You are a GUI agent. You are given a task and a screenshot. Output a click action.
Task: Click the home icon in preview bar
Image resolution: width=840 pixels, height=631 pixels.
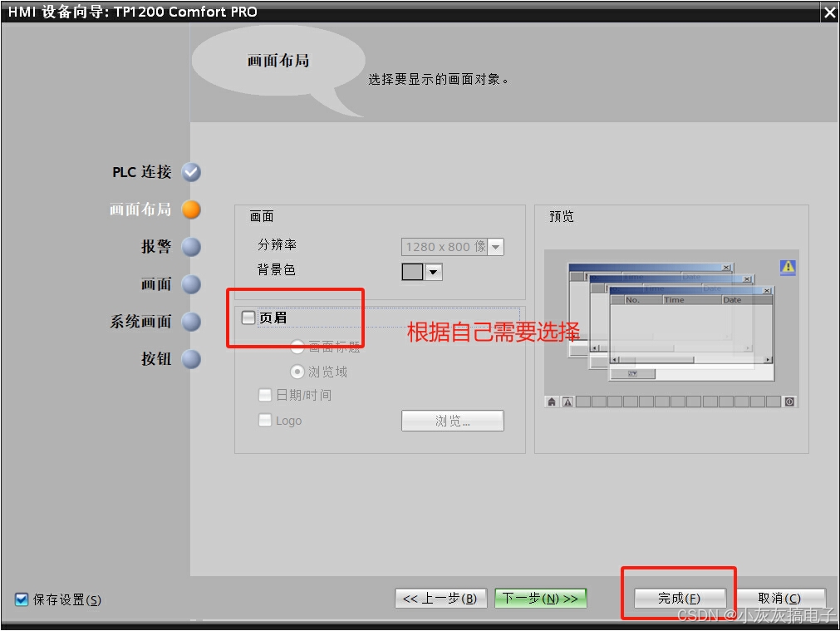pyautogui.click(x=551, y=402)
